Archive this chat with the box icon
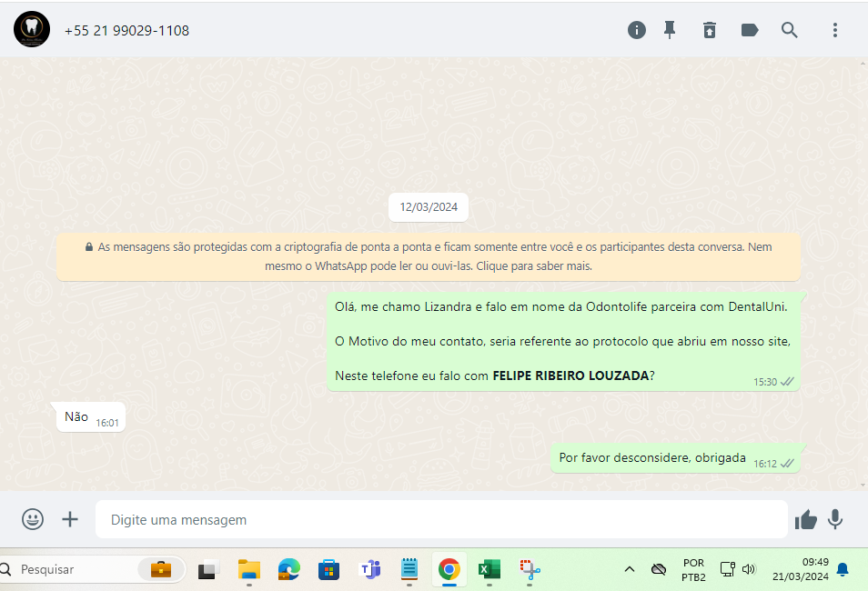Image resolution: width=868 pixels, height=591 pixels. pos(709,30)
